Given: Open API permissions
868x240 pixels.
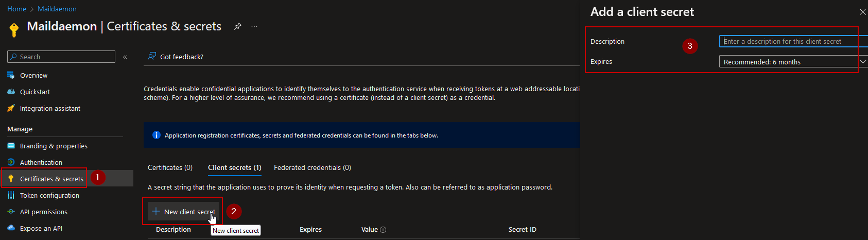Looking at the screenshot, I should coord(44,212).
